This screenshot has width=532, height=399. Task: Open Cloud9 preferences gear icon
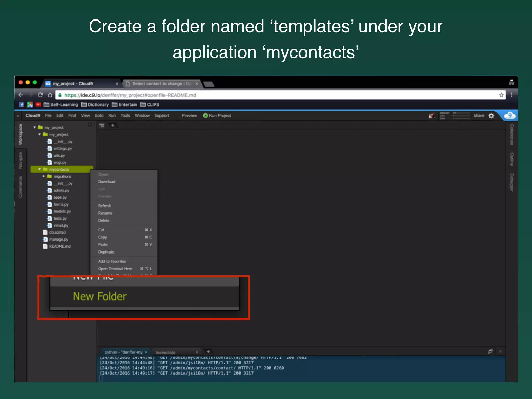tap(491, 116)
